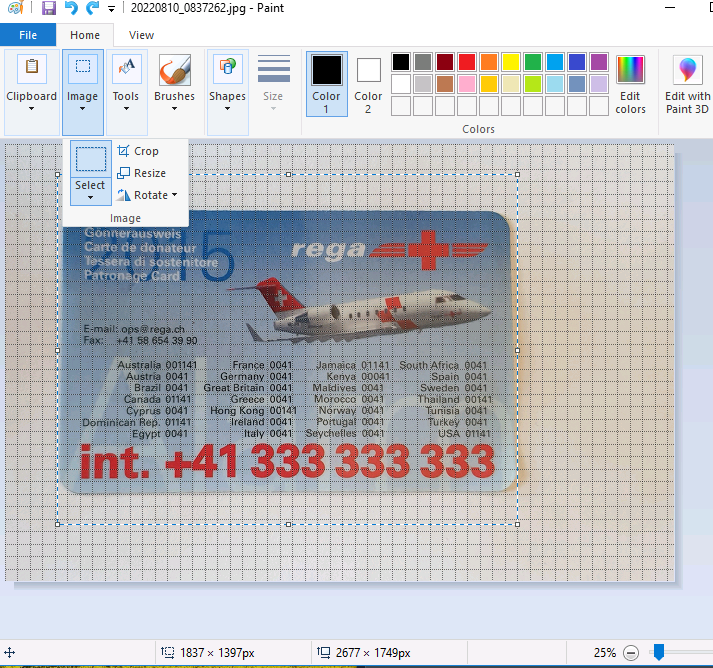Image resolution: width=713 pixels, height=668 pixels.
Task: Click the canvas size icon in status bar
Action: click(x=323, y=653)
